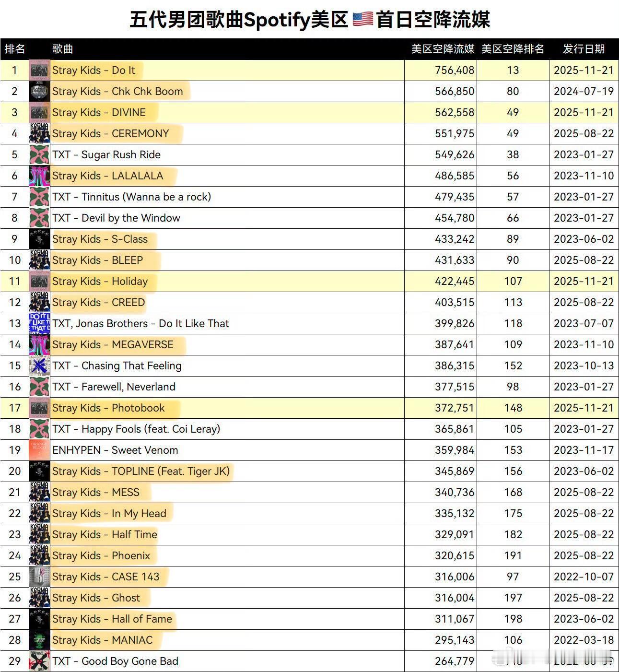
Task: Select TXT, Jonas Brothers - Do It Like That
Action: (140, 323)
